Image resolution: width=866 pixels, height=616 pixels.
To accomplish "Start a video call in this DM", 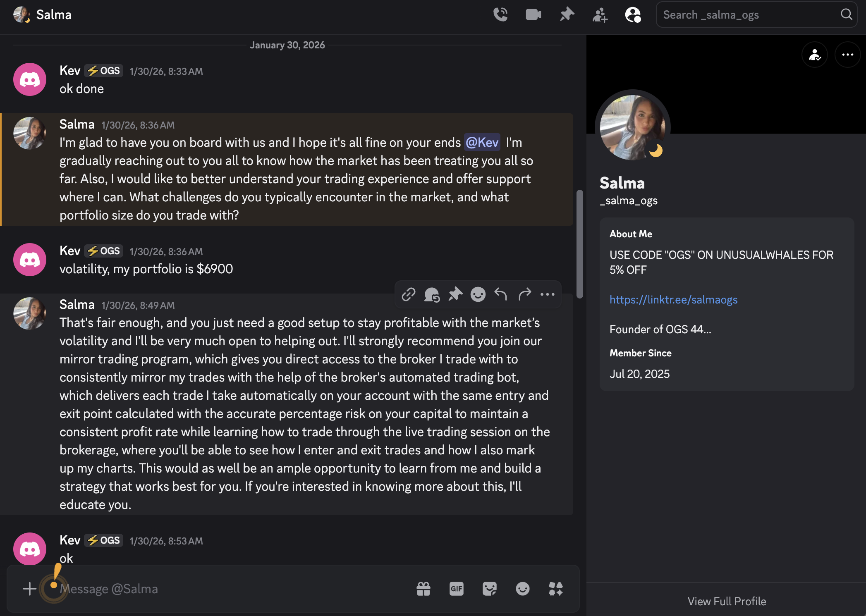I will click(533, 14).
